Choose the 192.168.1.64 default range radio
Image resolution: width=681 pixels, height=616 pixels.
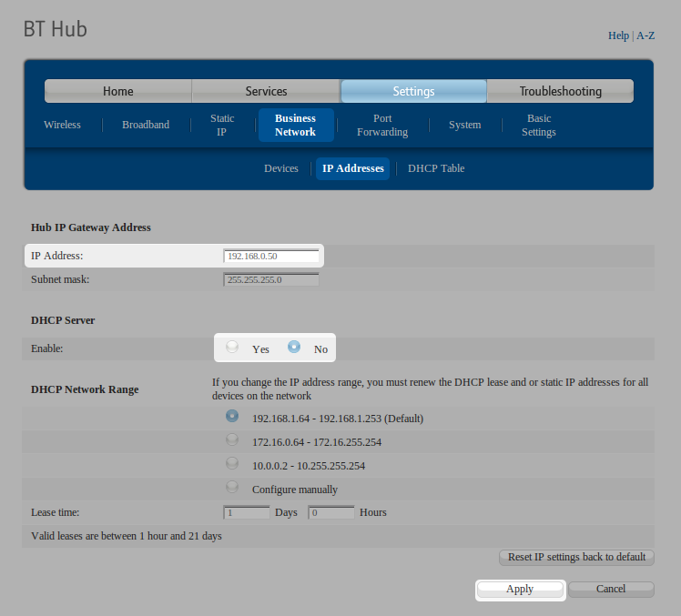232,416
